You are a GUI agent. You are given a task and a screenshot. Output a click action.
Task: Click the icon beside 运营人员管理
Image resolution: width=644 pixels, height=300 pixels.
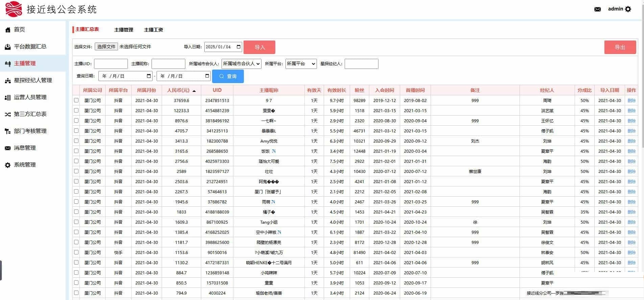pos(8,97)
